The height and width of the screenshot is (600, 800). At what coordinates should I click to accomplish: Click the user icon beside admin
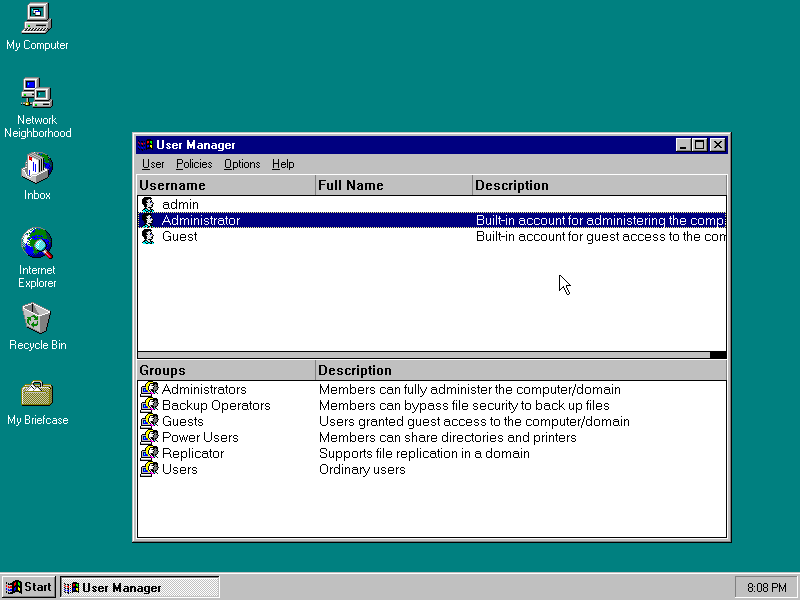[x=148, y=205]
